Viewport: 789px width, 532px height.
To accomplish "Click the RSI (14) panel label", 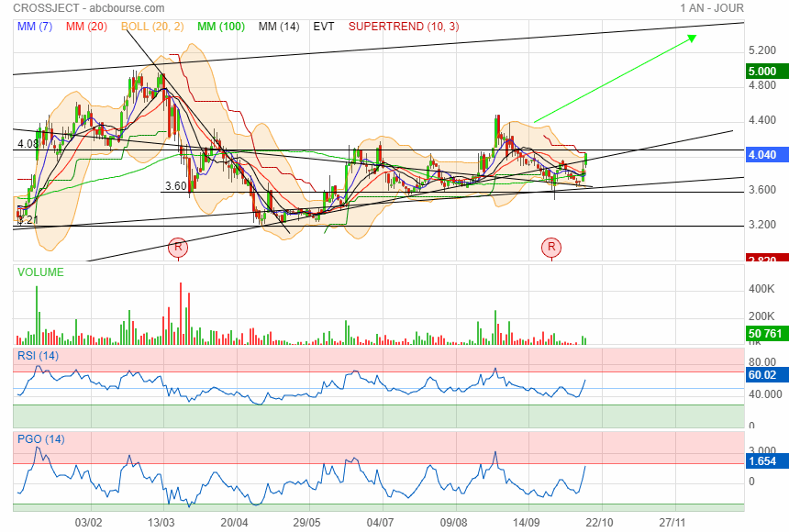I will (x=38, y=356).
